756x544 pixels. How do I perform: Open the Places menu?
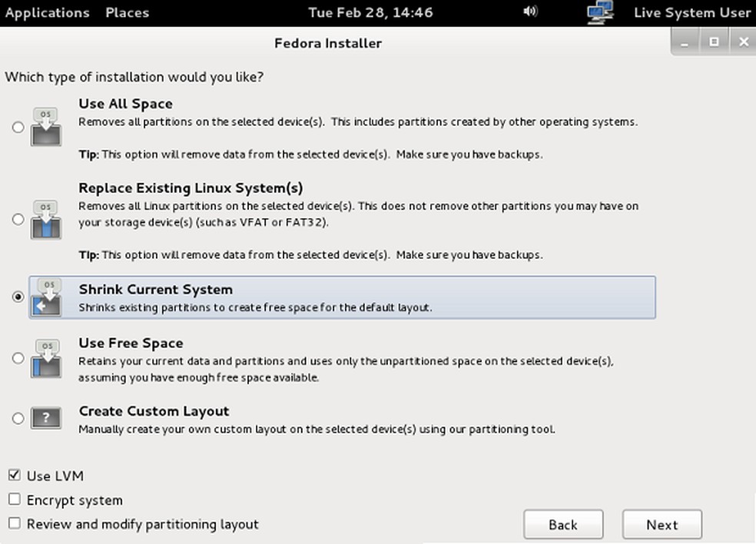point(127,12)
